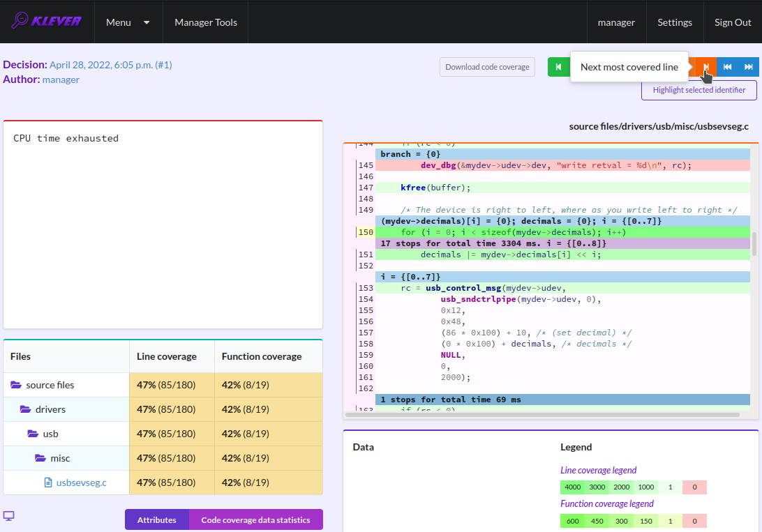
Task: Click the kfree(buffer) statement
Action: click(x=435, y=188)
